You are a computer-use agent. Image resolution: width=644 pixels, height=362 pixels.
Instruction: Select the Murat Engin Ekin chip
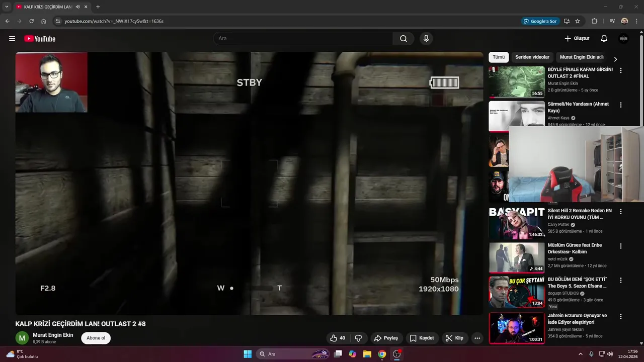coord(582,57)
